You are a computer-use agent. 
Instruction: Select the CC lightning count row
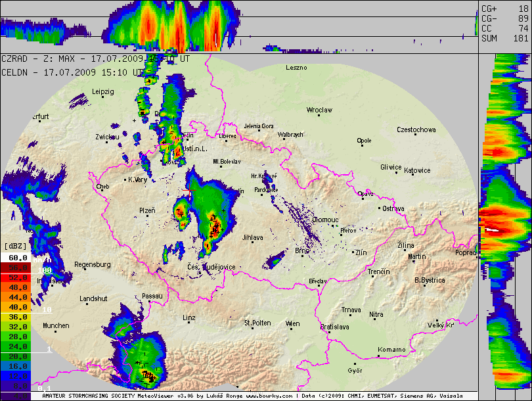point(504,28)
